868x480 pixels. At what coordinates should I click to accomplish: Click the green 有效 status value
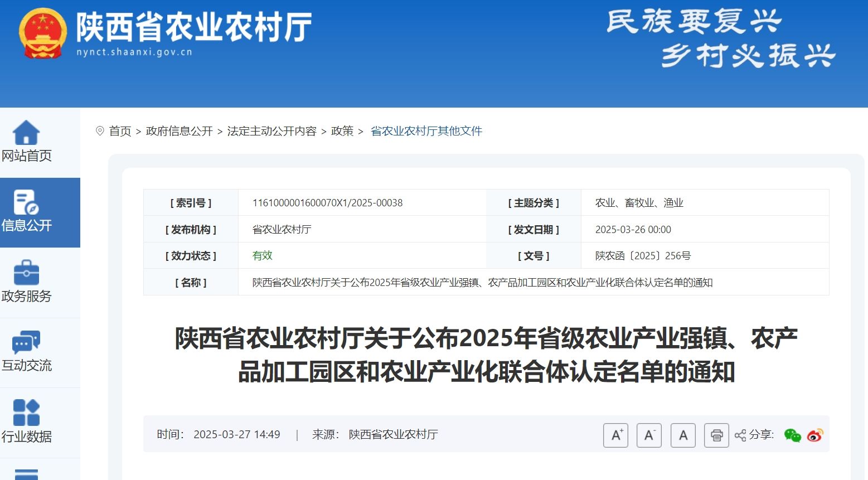(x=263, y=255)
